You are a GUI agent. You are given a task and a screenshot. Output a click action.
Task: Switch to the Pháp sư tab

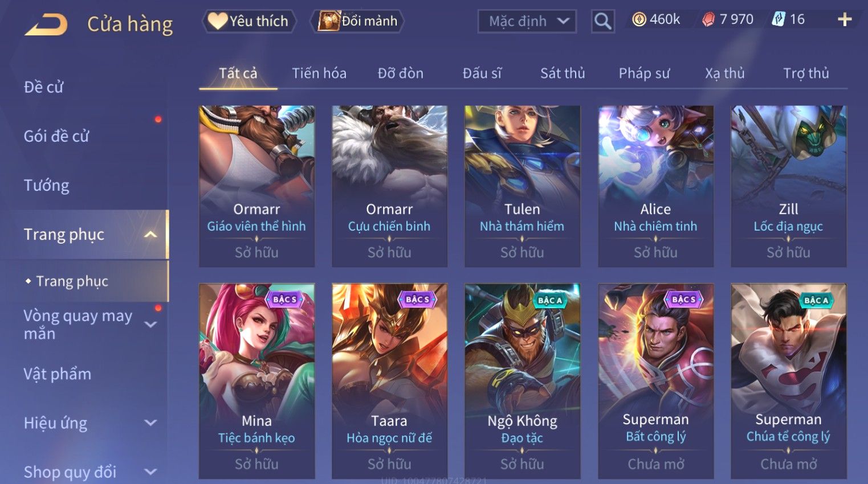point(644,73)
